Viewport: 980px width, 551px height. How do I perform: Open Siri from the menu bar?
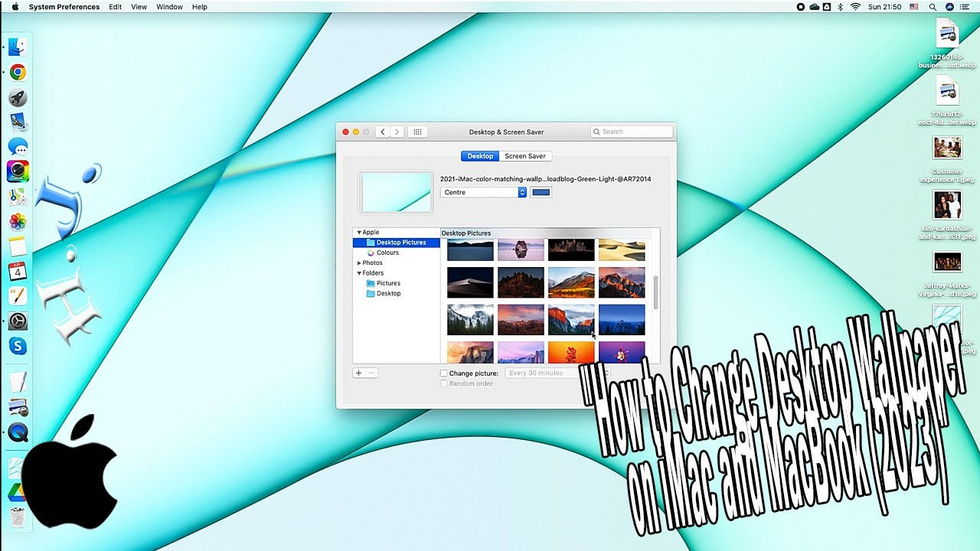(x=950, y=7)
